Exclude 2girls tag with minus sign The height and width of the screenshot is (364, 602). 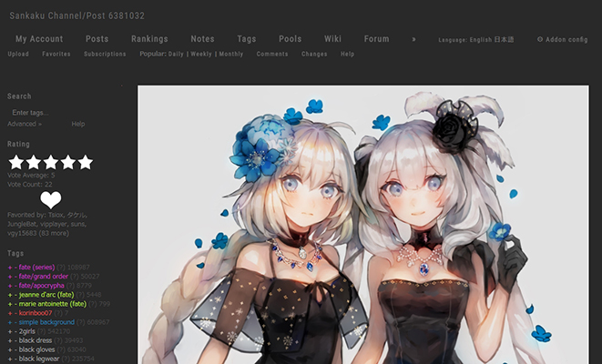click(x=15, y=332)
